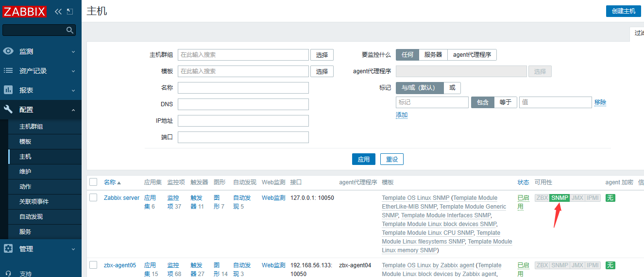The width and height of the screenshot is (644, 277).
Task: Click the 主机群组 search field
Action: pyautogui.click(x=243, y=55)
